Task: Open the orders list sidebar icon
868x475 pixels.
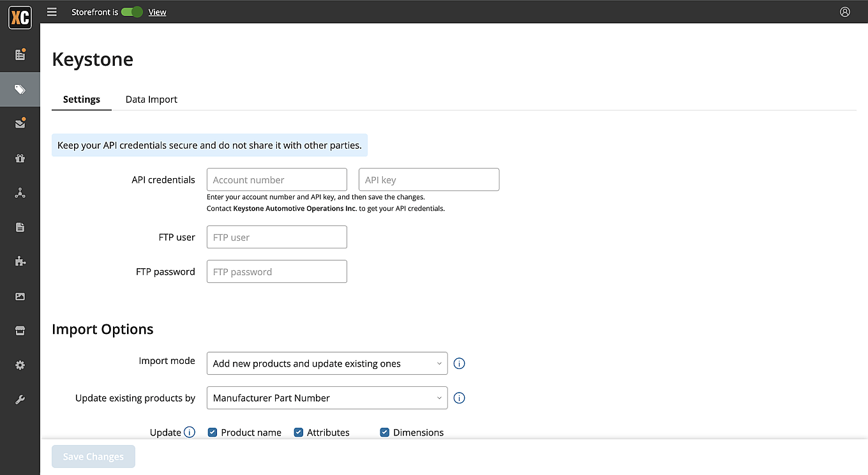Action: (x=20, y=55)
